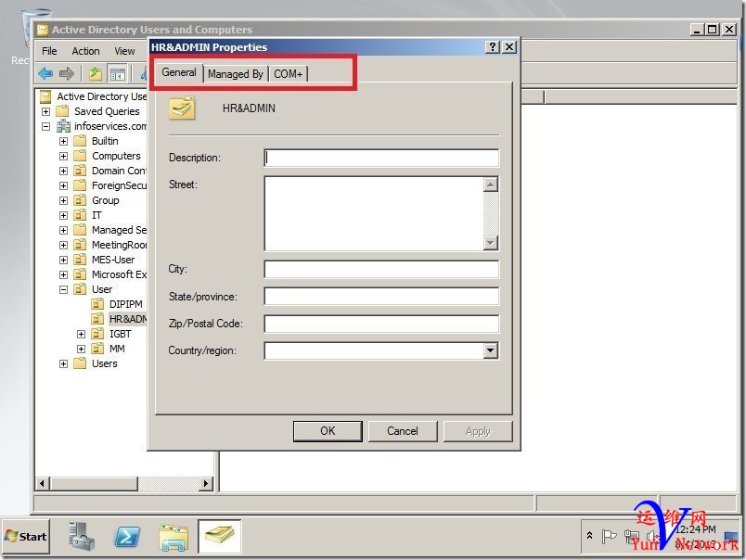The height and width of the screenshot is (560, 746).
Task: Expand the IGBT OU
Action: 82,334
